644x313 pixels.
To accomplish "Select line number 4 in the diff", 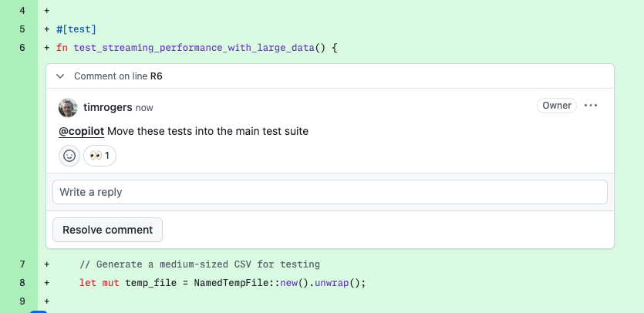I will pyautogui.click(x=22, y=11).
